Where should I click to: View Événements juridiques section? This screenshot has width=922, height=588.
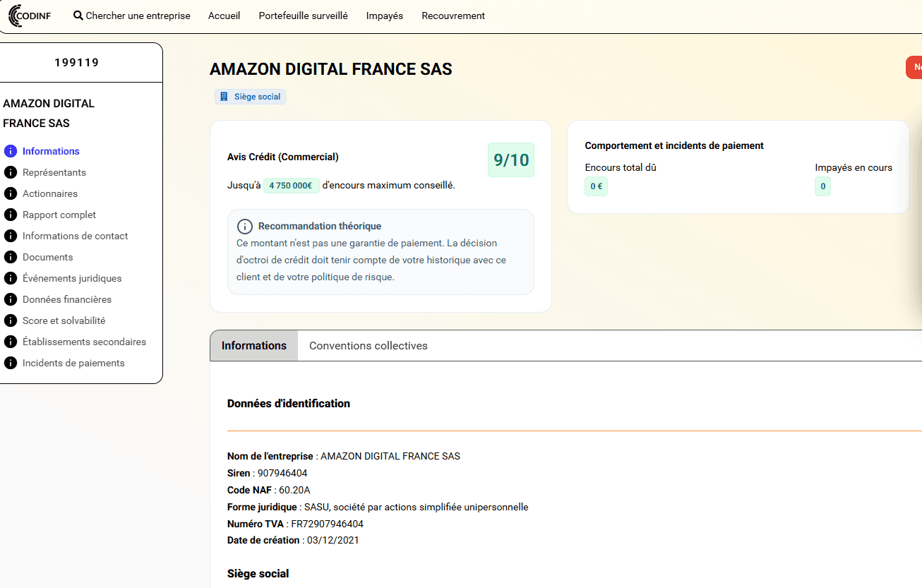pos(72,278)
